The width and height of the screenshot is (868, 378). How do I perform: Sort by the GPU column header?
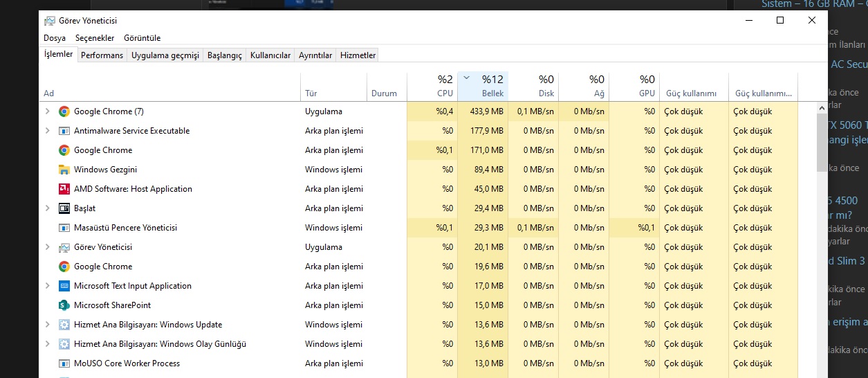[x=634, y=86]
